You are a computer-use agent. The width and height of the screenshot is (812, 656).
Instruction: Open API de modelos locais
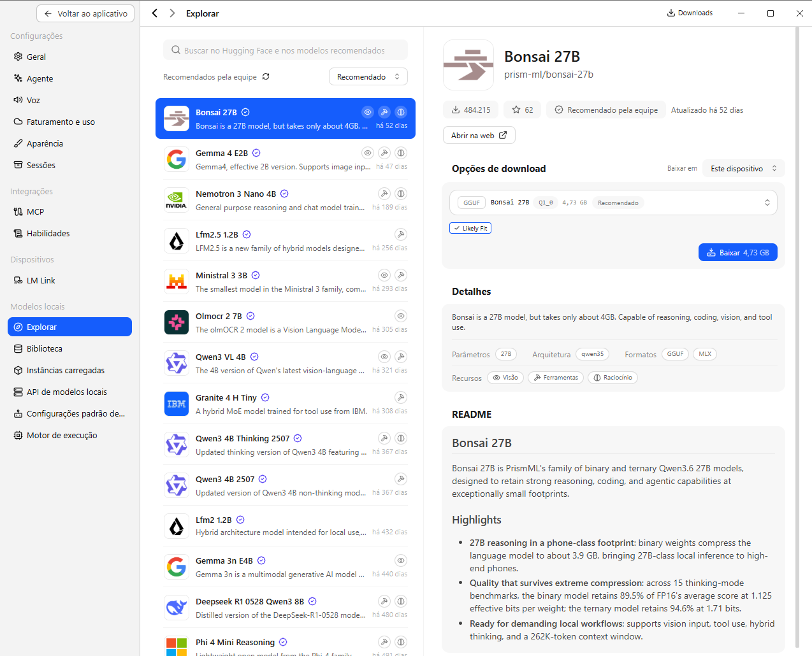pos(70,392)
